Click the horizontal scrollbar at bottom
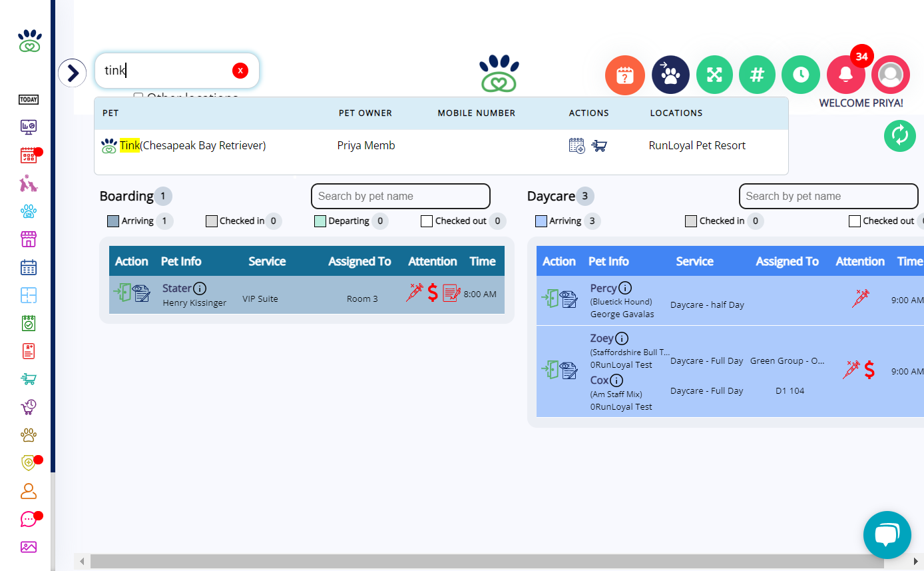 pos(487,562)
